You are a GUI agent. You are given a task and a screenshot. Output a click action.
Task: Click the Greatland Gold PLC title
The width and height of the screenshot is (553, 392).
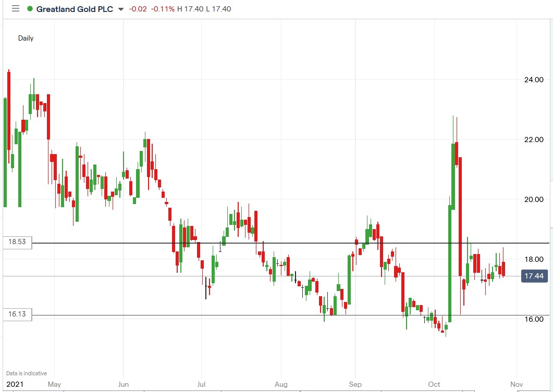tap(76, 9)
